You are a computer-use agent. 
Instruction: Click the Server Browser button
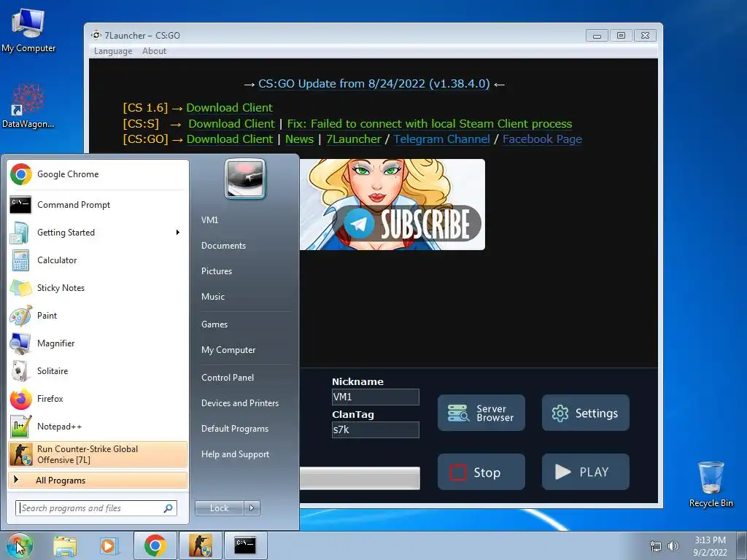pos(481,413)
